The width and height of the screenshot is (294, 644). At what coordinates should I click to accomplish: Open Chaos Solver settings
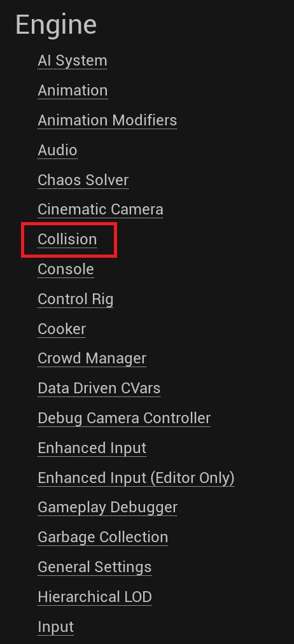(83, 180)
